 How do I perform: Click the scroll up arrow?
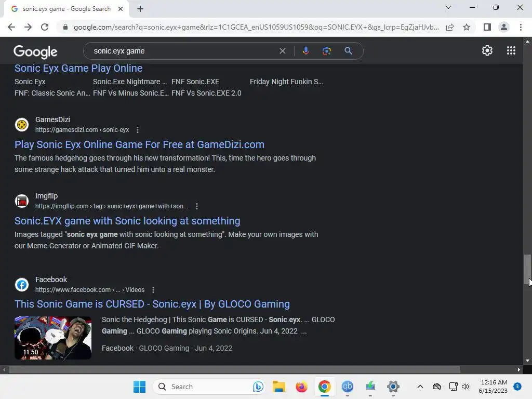point(527,42)
